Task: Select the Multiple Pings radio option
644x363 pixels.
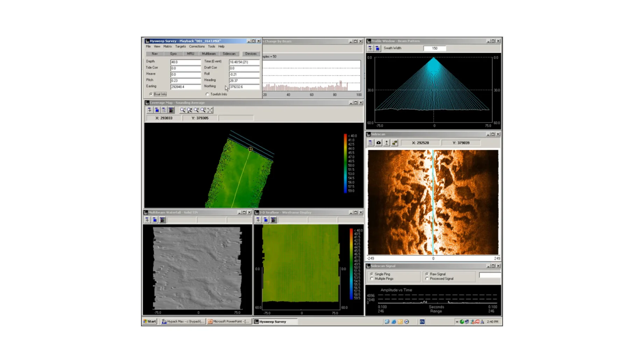Action: (x=372, y=279)
